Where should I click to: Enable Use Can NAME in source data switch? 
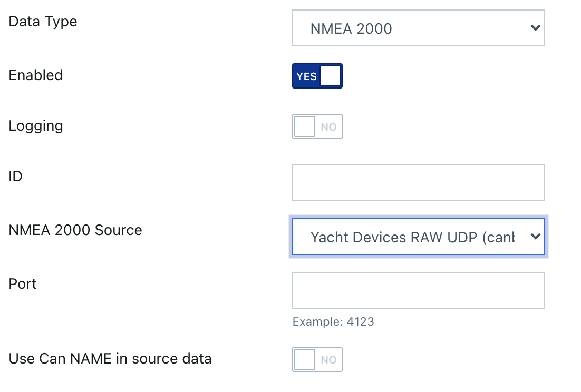click(317, 359)
